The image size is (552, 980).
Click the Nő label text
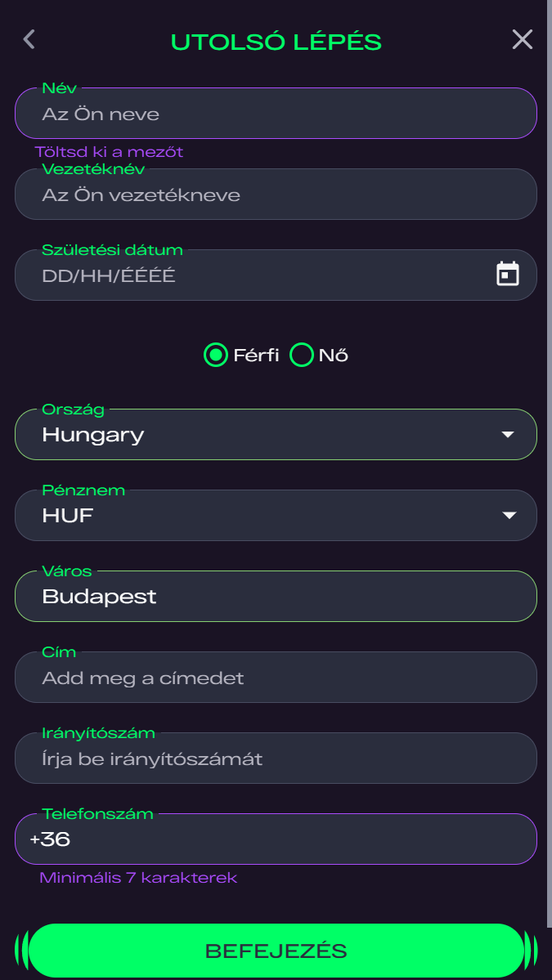click(333, 356)
